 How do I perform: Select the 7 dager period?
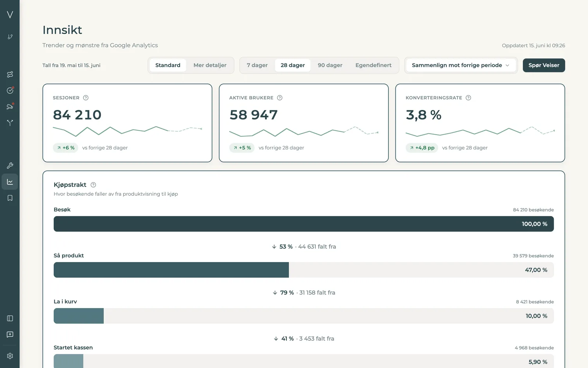click(257, 65)
